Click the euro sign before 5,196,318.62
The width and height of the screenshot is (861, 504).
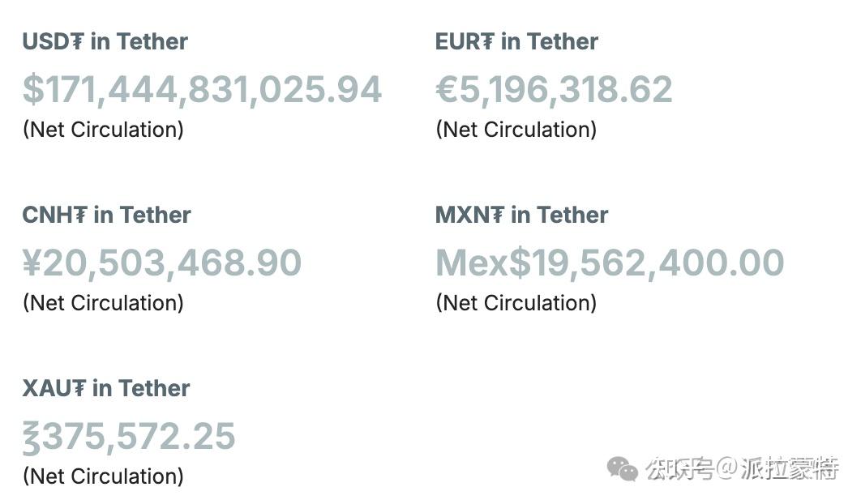(x=447, y=90)
